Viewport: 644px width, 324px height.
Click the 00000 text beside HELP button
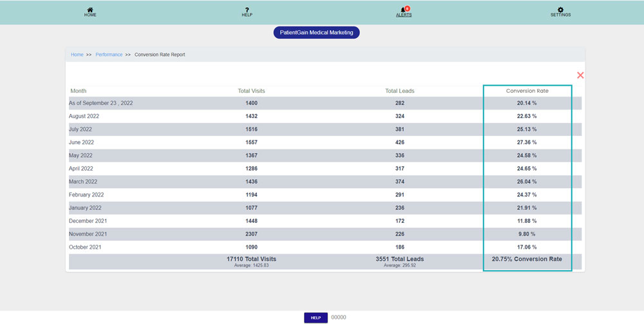coord(339,318)
